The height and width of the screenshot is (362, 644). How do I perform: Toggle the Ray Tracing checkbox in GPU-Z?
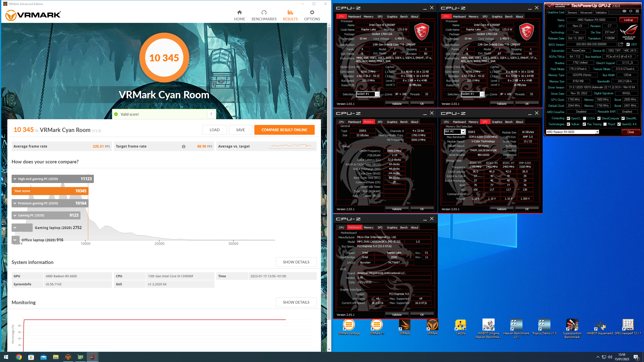click(x=584, y=124)
